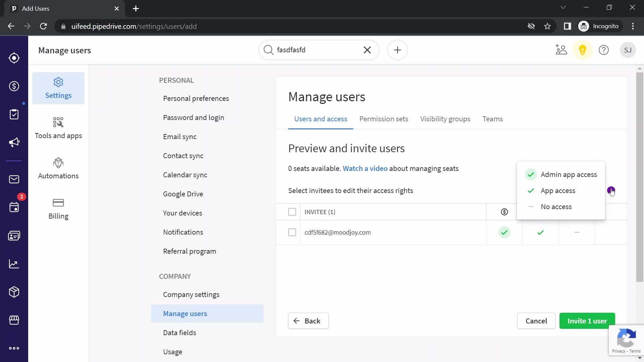Open the Watch a video link
644x362 pixels.
point(365,169)
